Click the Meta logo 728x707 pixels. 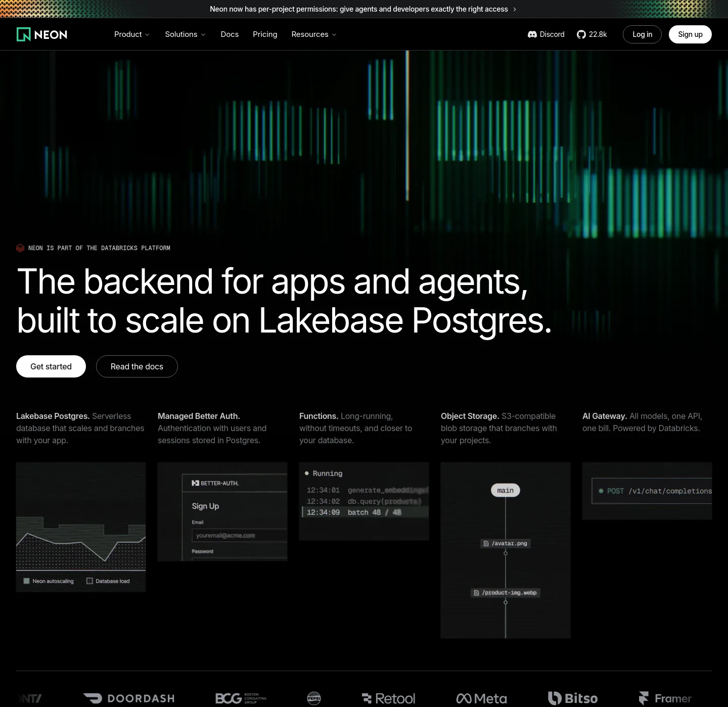[481, 698]
